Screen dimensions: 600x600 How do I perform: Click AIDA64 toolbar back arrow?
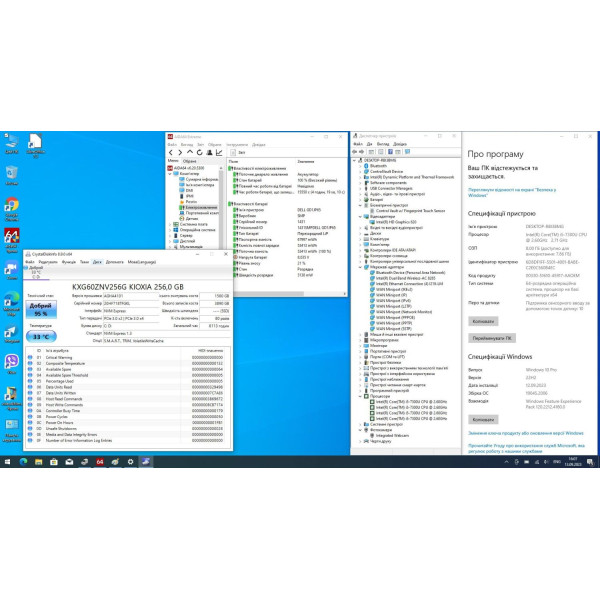tap(171, 152)
